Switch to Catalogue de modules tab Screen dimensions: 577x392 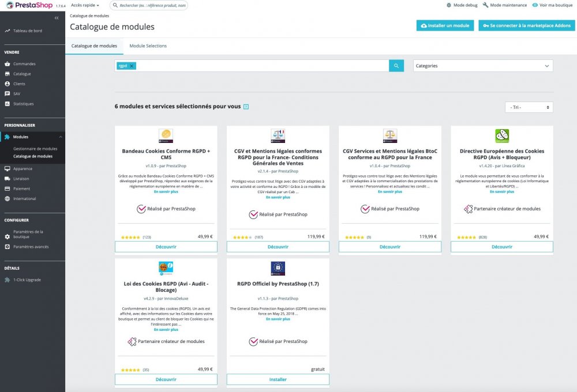(94, 46)
